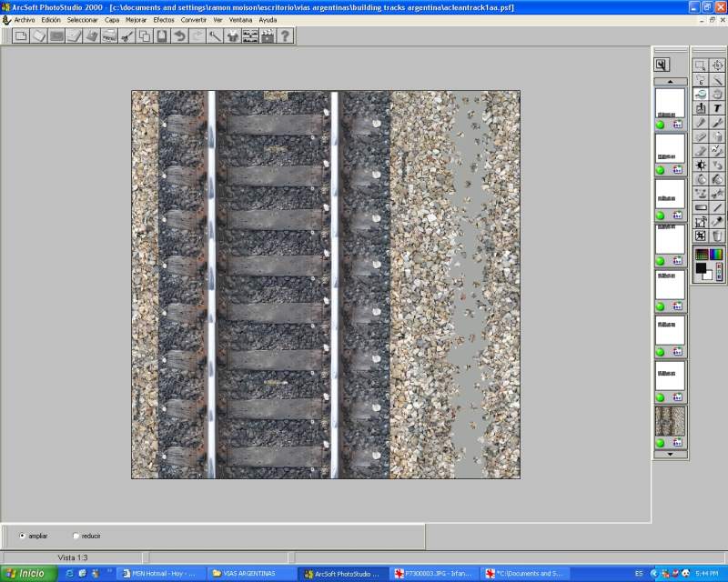Pick the Eyedropper tool
This screenshot has height=582, width=728.
pyautogui.click(x=718, y=221)
